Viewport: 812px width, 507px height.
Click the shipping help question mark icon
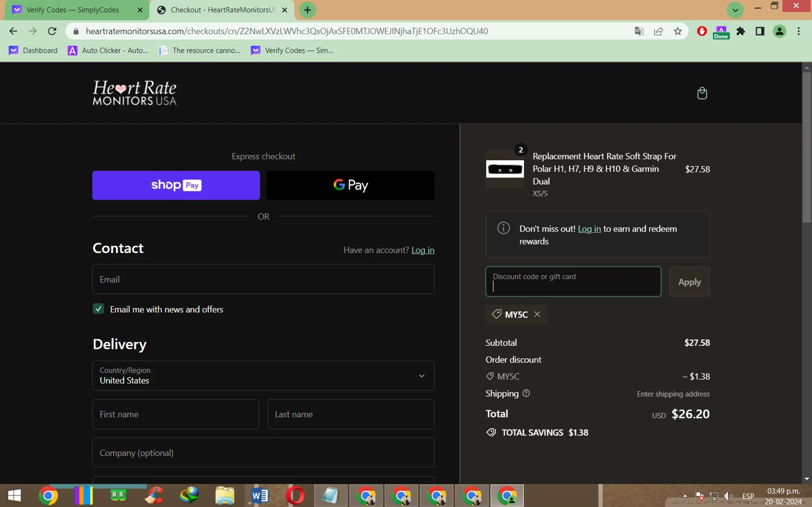pyautogui.click(x=526, y=393)
